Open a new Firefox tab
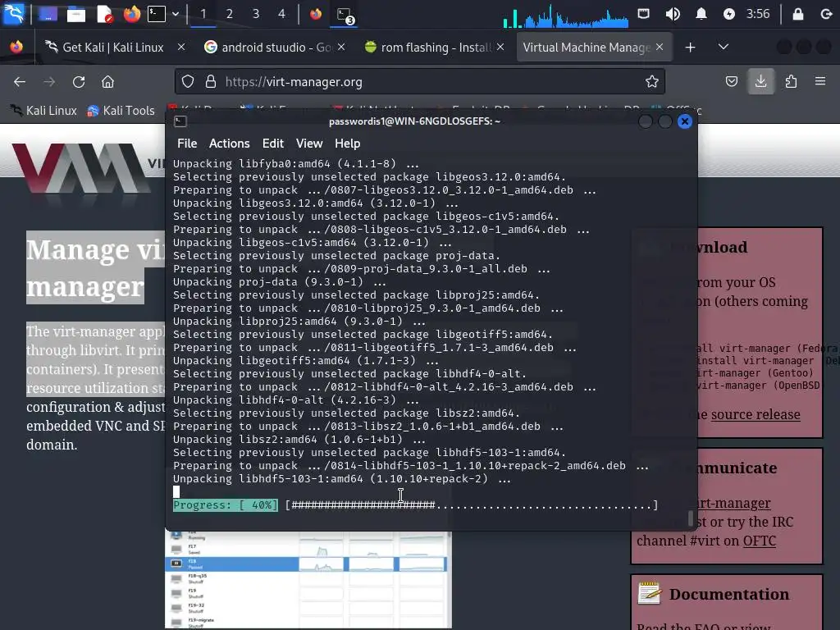840x630 pixels. (690, 47)
